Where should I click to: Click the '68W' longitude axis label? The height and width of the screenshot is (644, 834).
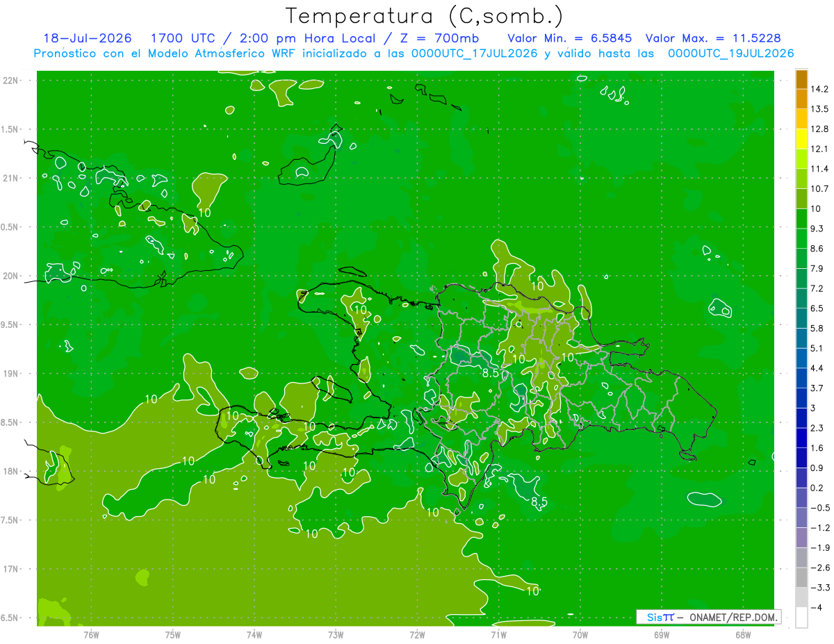743,635
